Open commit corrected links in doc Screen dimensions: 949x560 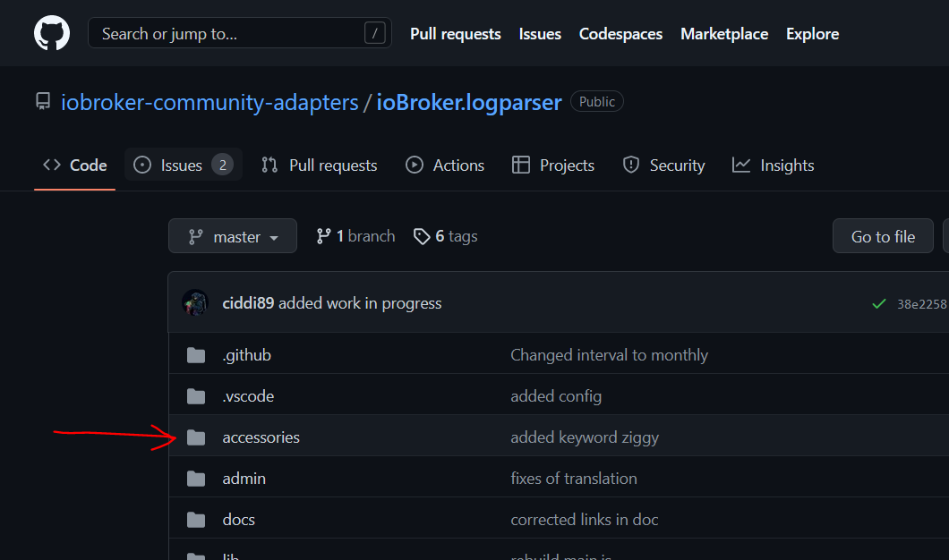584,520
